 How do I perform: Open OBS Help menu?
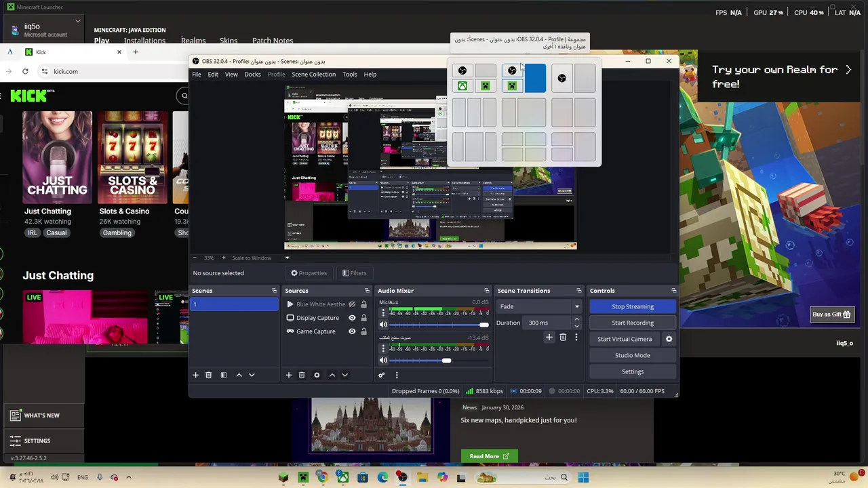(370, 74)
